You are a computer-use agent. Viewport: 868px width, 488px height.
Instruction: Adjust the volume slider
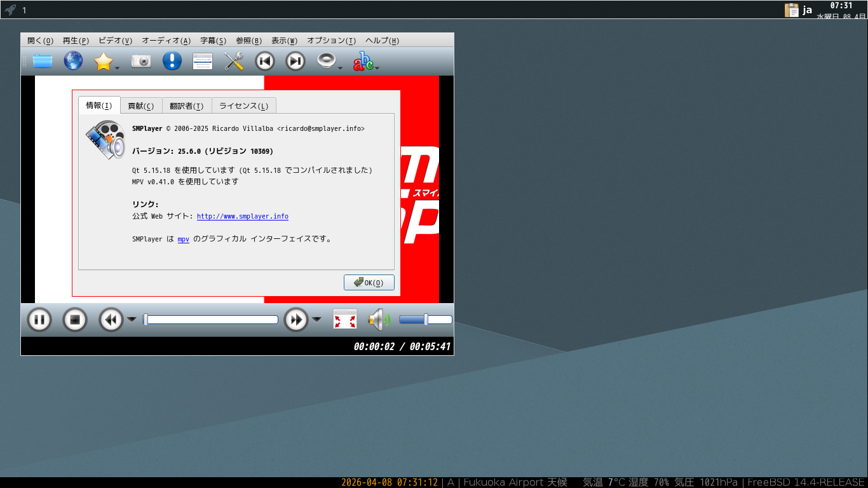[426, 320]
